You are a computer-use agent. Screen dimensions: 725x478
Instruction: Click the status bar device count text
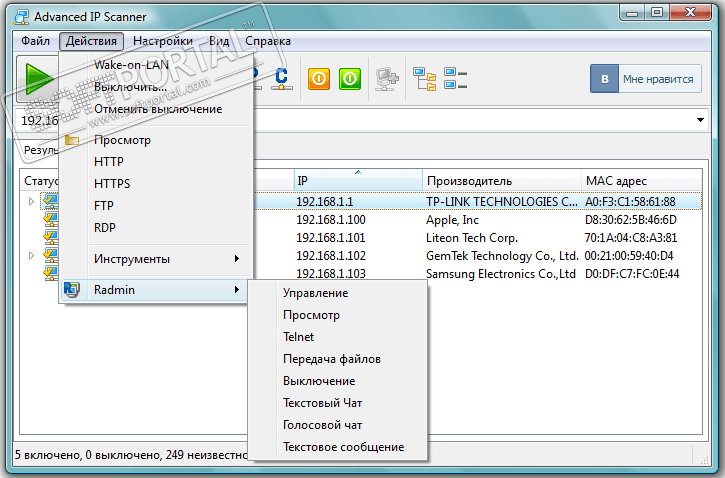(x=131, y=455)
